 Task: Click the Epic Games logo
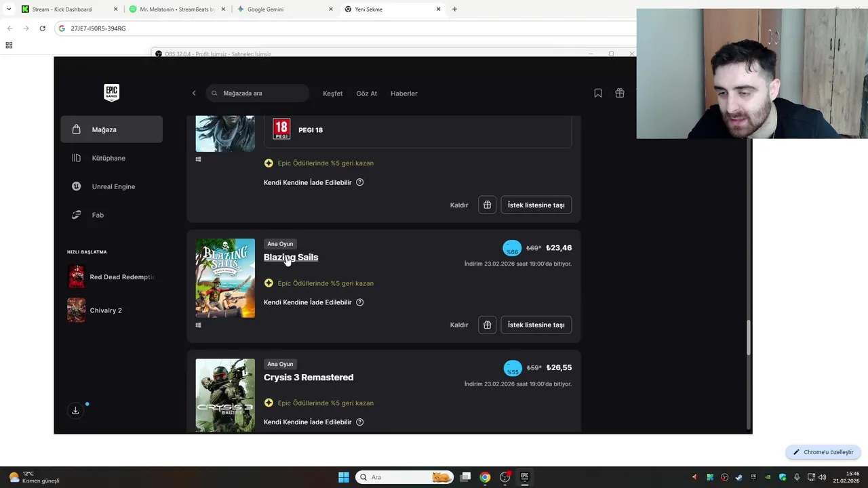click(111, 93)
